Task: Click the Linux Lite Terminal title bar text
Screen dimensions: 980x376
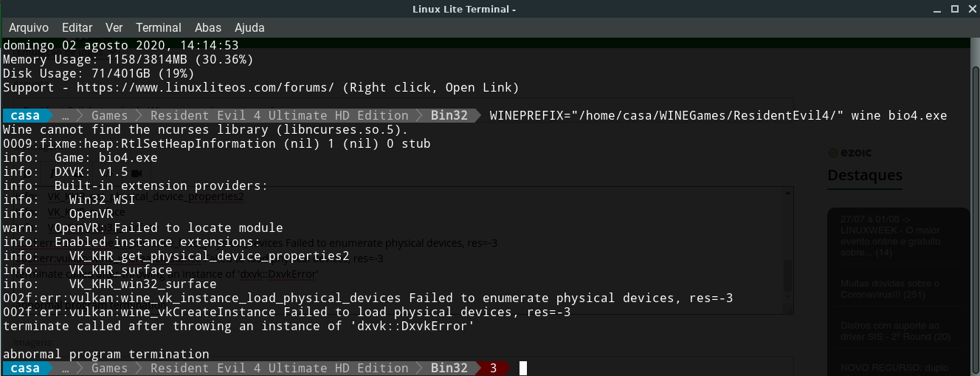Action: (463, 9)
